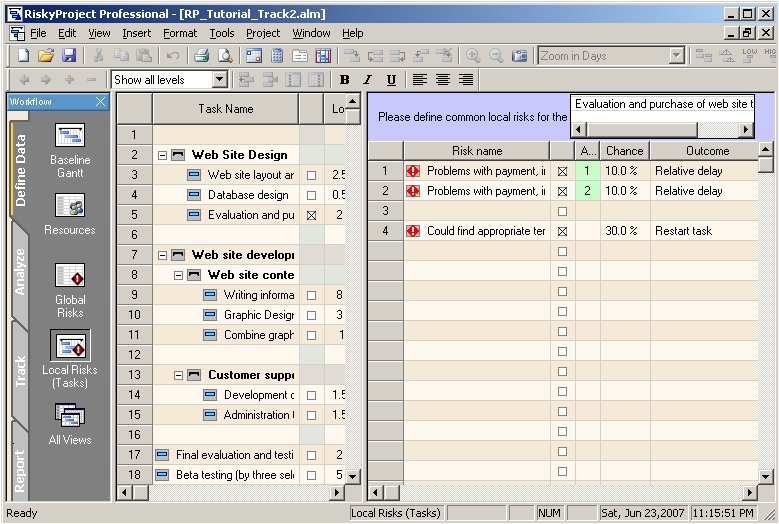Click the Outcome column header
Screen dimensions: 779x524
tap(704, 150)
